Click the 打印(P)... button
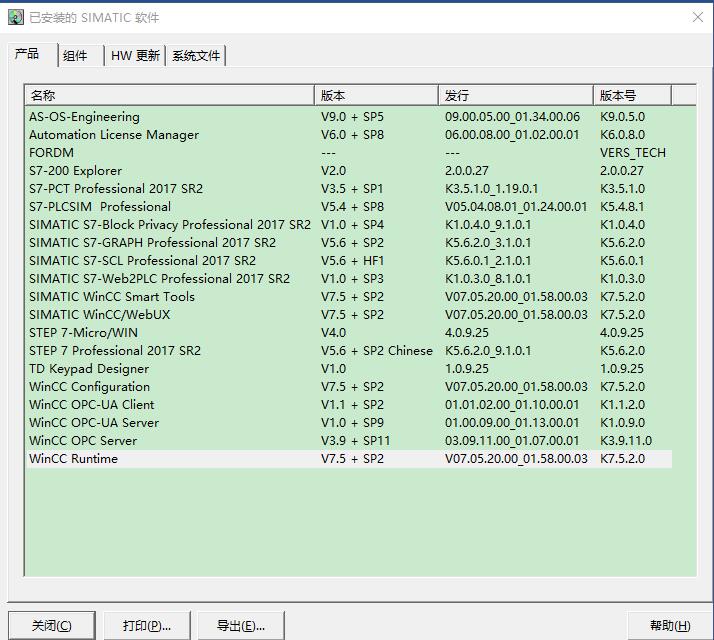714x640 pixels. tap(147, 626)
